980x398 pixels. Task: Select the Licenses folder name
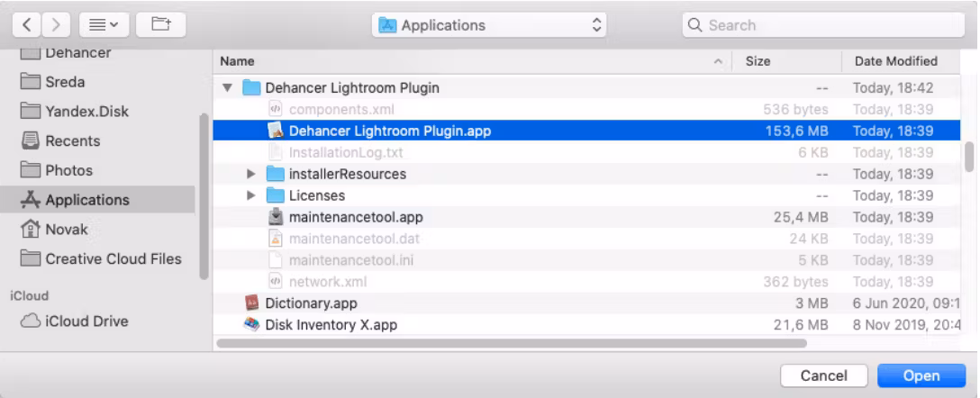317,195
